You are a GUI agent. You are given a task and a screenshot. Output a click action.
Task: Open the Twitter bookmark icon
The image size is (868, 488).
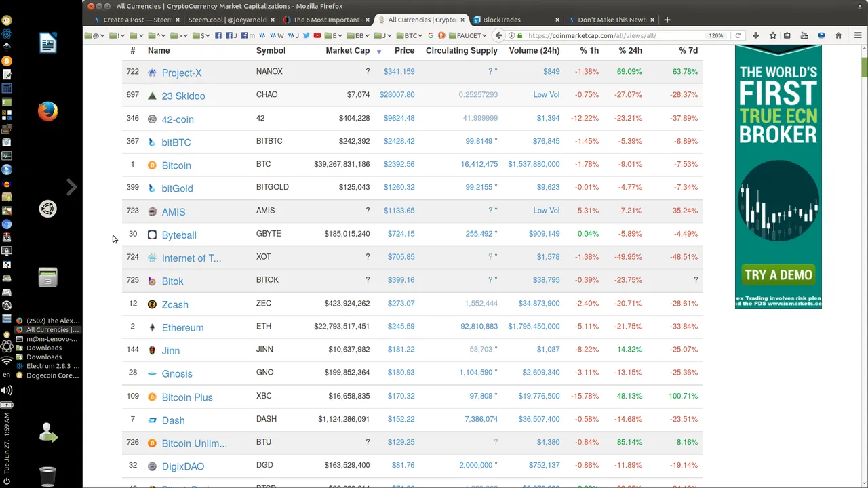(x=307, y=35)
